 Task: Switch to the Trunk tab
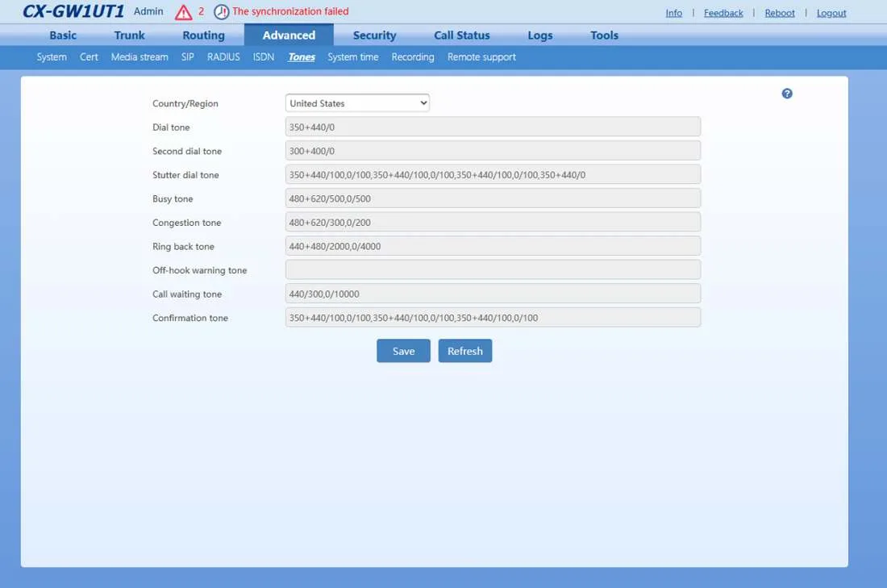130,35
